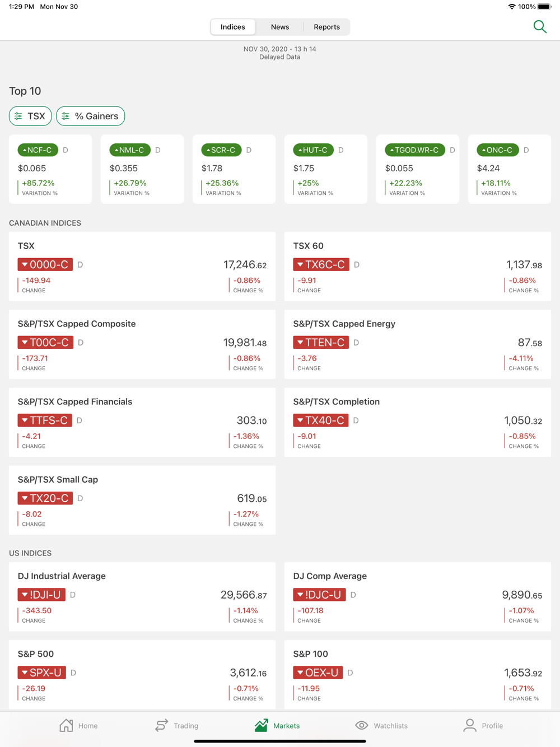Select the HUT-C ticker badge

point(314,150)
